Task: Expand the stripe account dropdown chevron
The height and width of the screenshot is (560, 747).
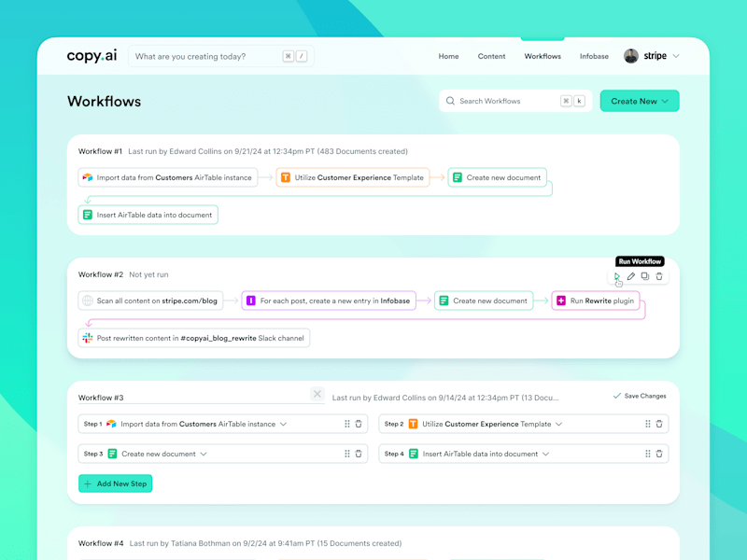Action: [x=676, y=56]
